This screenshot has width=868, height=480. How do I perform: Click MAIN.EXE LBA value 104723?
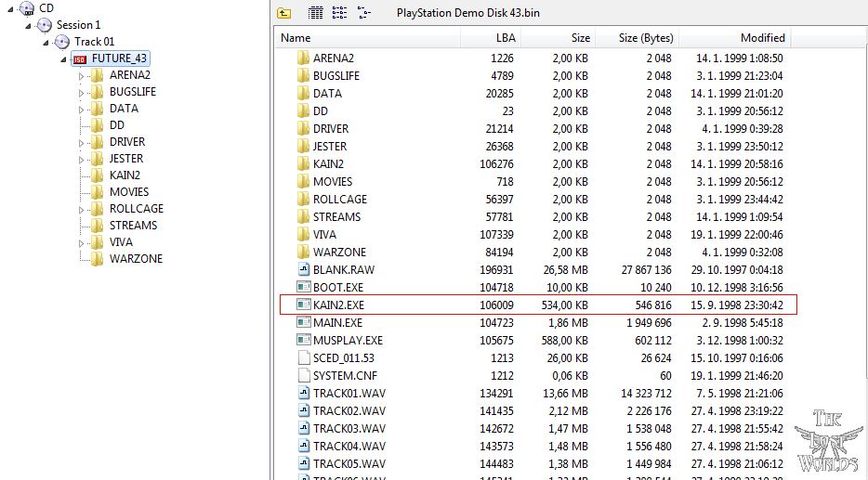(x=496, y=323)
